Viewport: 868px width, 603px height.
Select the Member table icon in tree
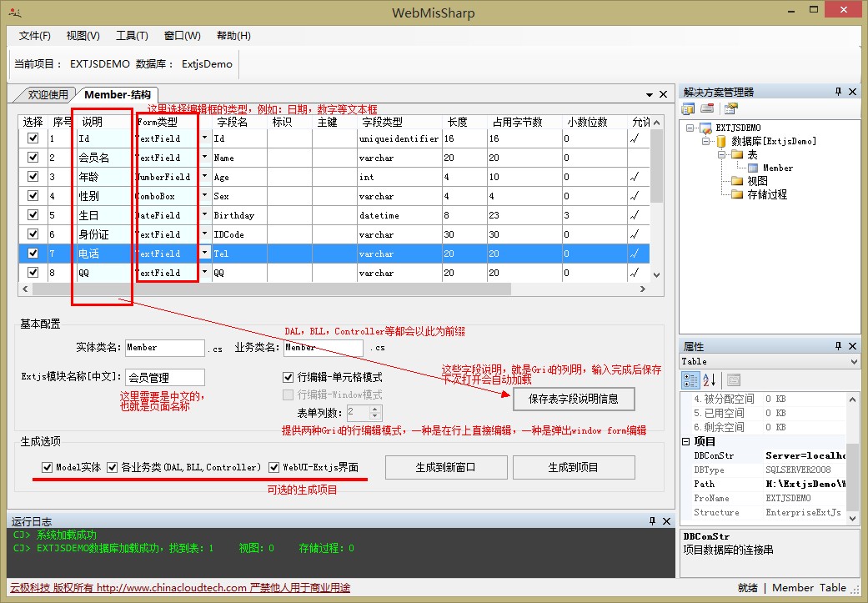[753, 168]
